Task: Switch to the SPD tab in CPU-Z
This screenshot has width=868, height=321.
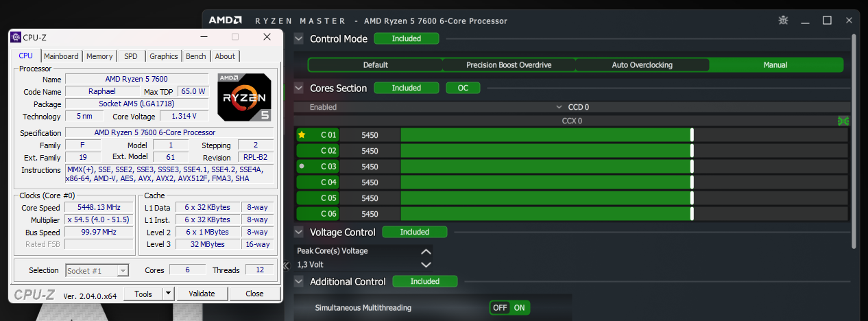Action: point(130,56)
